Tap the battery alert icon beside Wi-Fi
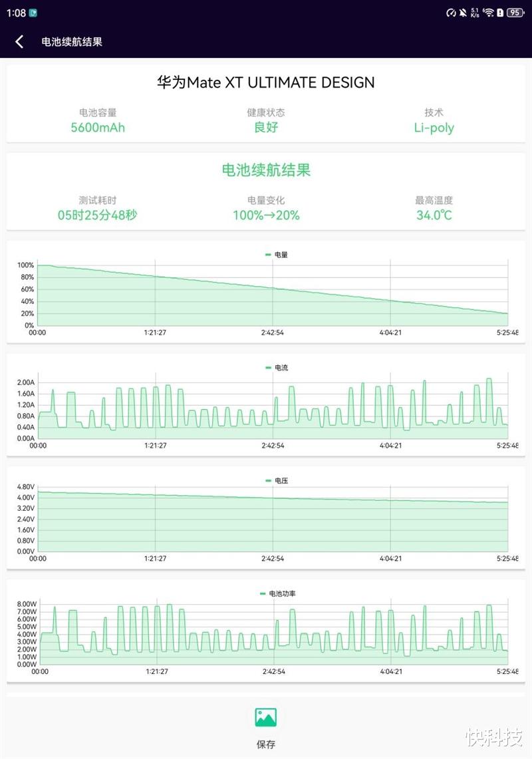The height and width of the screenshot is (759, 532). tap(500, 13)
